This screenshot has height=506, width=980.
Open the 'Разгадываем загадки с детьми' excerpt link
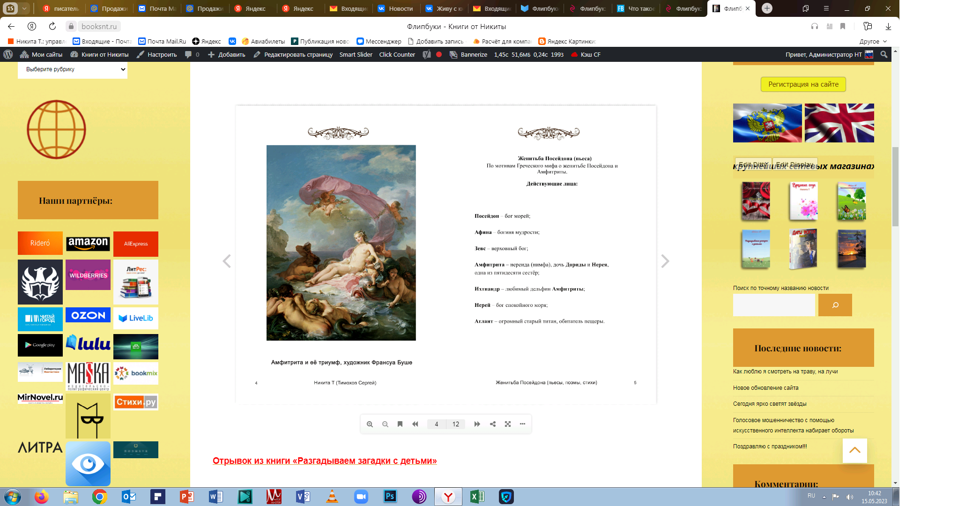click(325, 461)
